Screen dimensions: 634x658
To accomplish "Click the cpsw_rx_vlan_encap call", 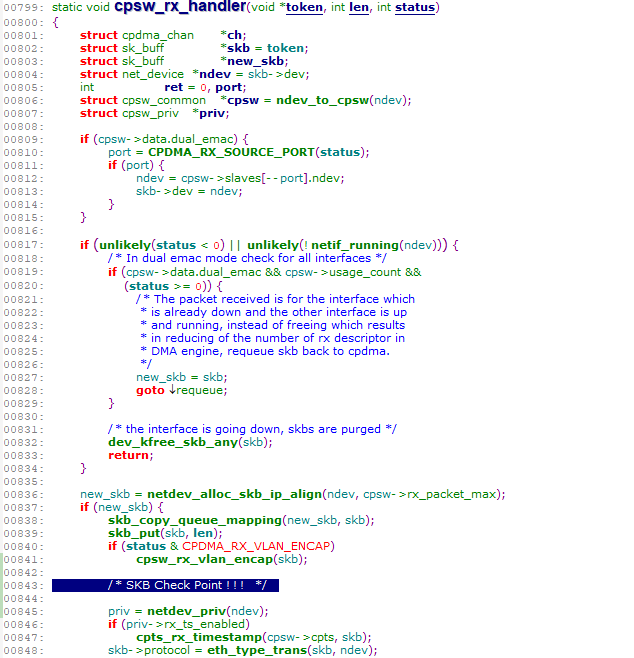I will click(x=204, y=559).
